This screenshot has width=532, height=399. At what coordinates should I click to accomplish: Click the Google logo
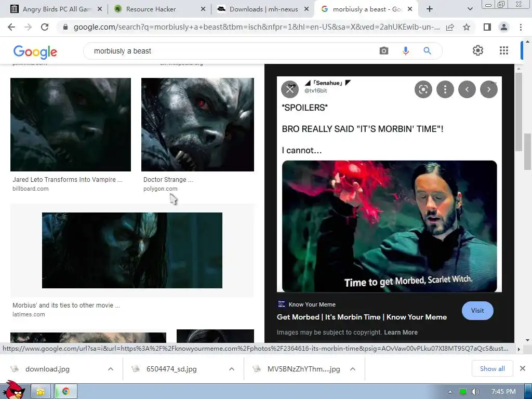click(35, 51)
